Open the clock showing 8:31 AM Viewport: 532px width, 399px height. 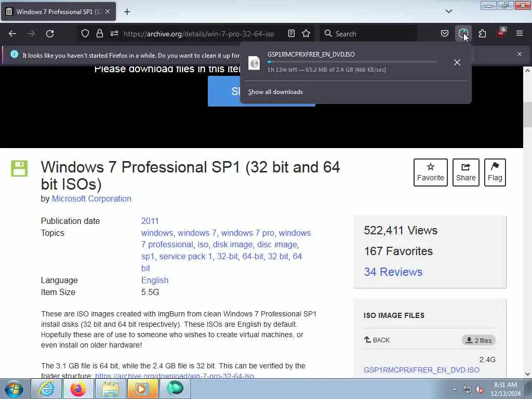pyautogui.click(x=506, y=389)
